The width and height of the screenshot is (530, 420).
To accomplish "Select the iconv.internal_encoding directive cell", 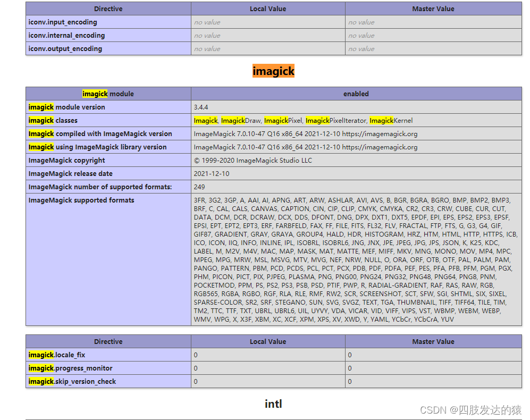I will tap(108, 35).
